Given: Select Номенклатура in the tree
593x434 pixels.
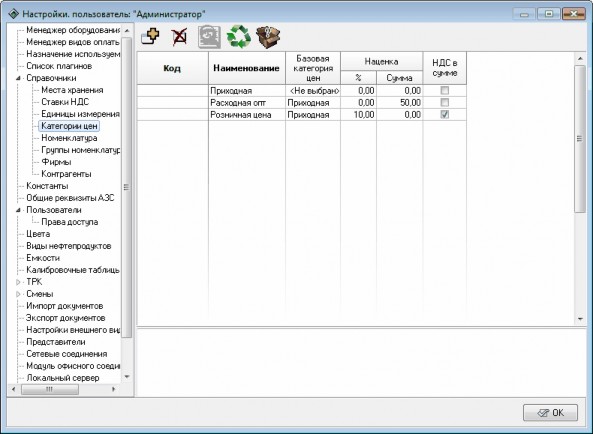Looking at the screenshot, I should coord(69,138).
